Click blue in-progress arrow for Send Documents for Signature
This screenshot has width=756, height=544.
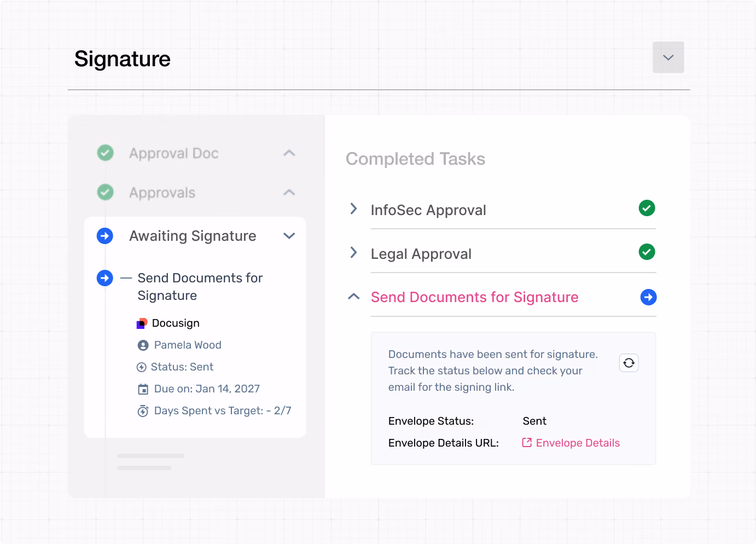[x=648, y=297]
